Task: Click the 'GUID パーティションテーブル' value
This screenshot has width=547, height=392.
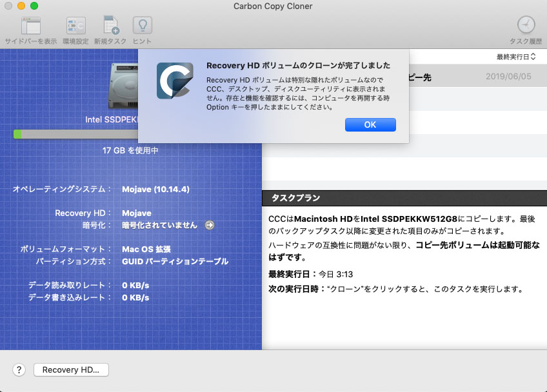Action: [175, 262]
